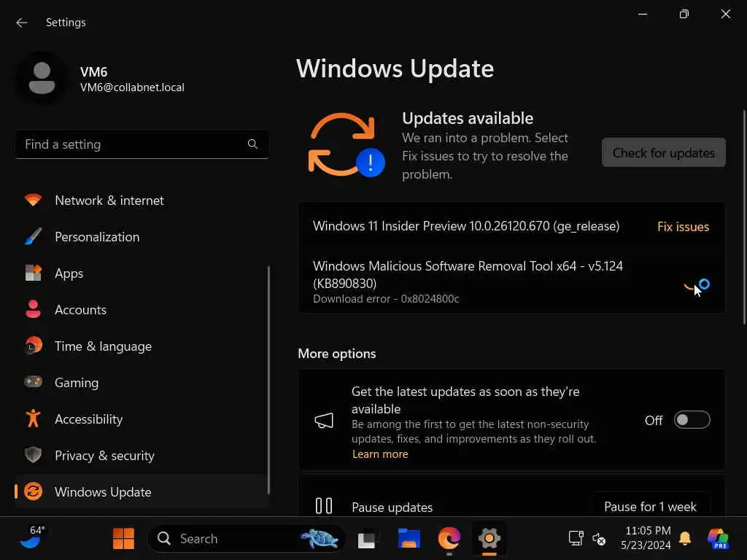Open File Explorer from the taskbar
Screen dimensions: 747x560
tap(409, 539)
